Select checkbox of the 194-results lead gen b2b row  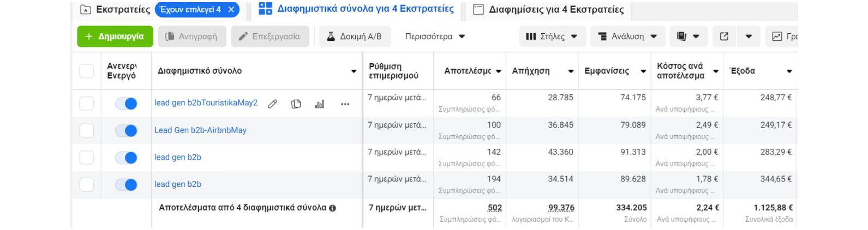(x=87, y=184)
